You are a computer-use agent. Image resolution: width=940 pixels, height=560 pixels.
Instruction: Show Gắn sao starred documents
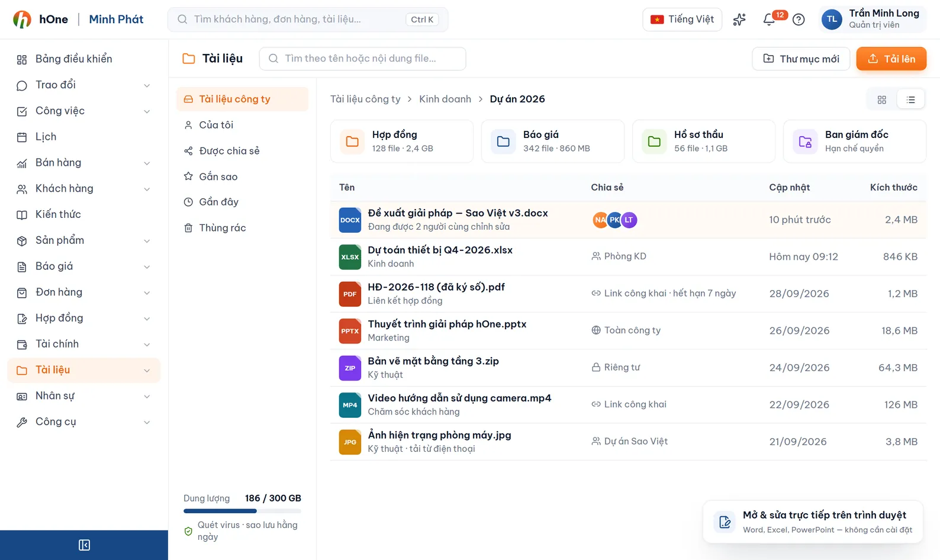click(242, 176)
